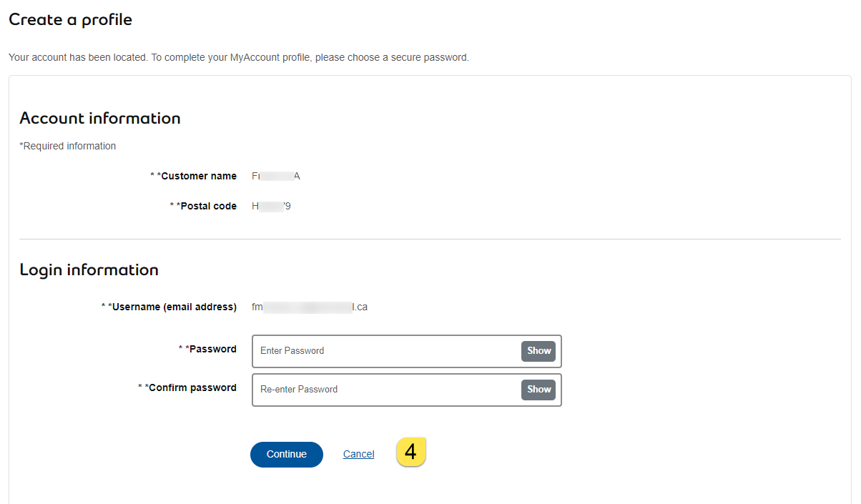Click the Login information heading
This screenshot has width=861, height=504.
[89, 270]
